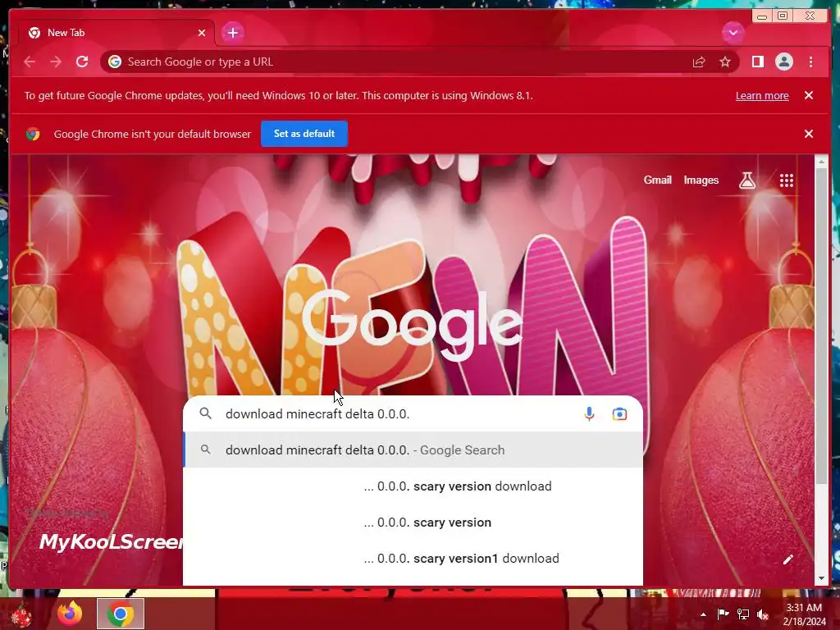Bookmark this tab with the star icon

[725, 62]
